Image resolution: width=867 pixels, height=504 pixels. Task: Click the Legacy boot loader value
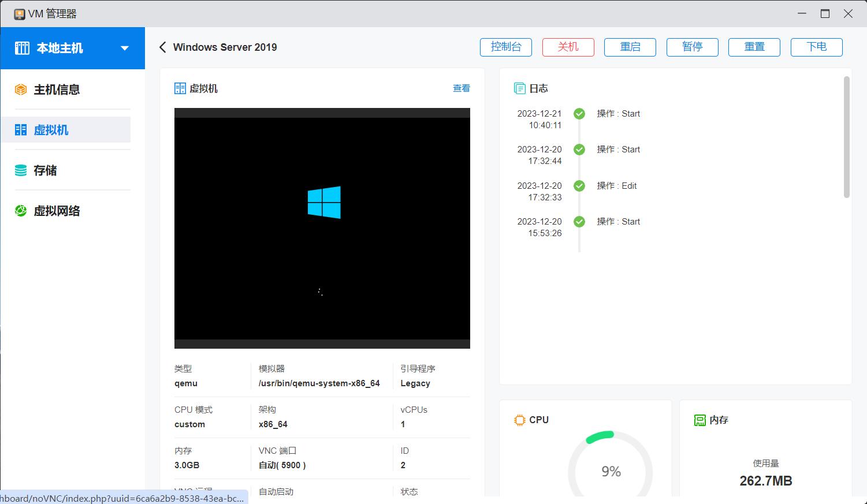coord(415,383)
